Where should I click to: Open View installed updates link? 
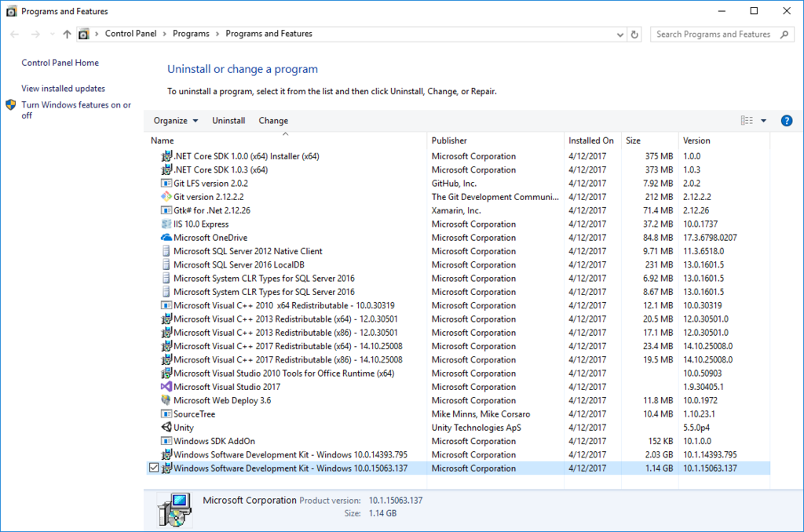pyautogui.click(x=63, y=88)
